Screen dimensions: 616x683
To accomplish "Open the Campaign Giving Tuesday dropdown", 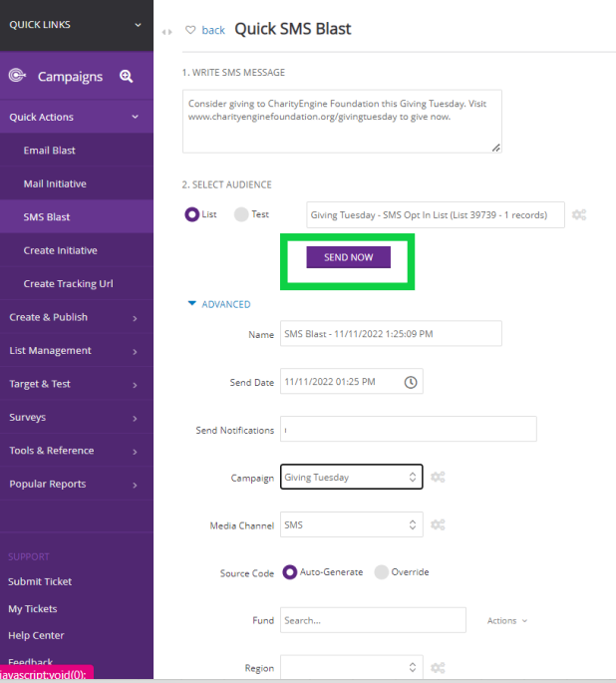I will [x=351, y=477].
